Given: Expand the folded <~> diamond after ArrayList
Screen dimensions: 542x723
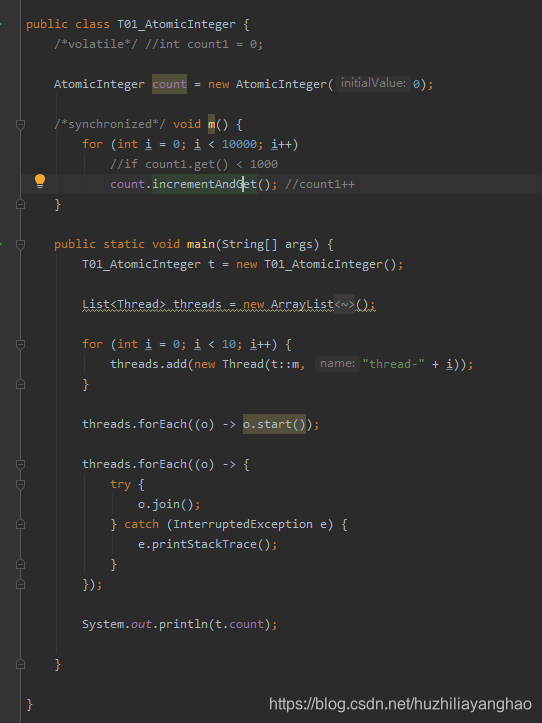Looking at the screenshot, I should [x=344, y=304].
